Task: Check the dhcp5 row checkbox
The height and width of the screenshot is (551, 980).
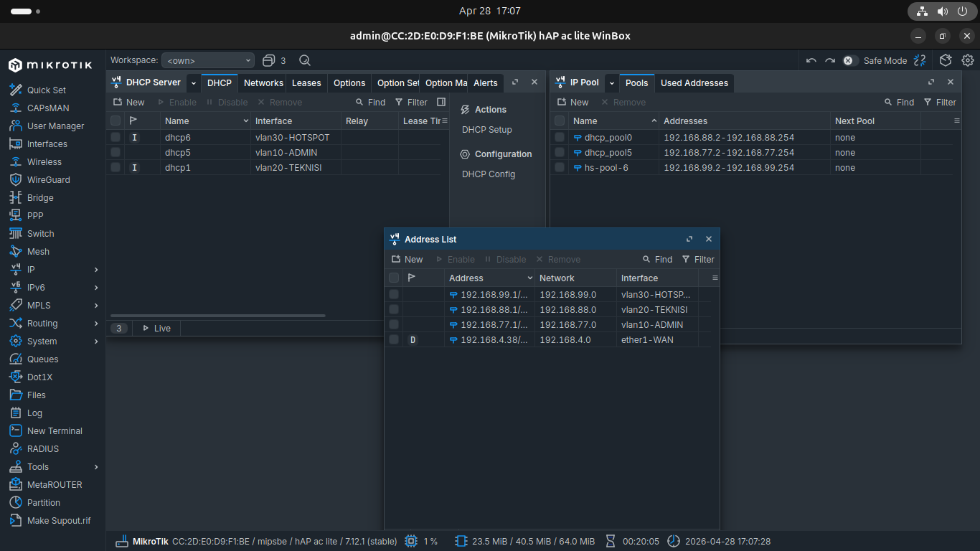Action: (x=116, y=152)
